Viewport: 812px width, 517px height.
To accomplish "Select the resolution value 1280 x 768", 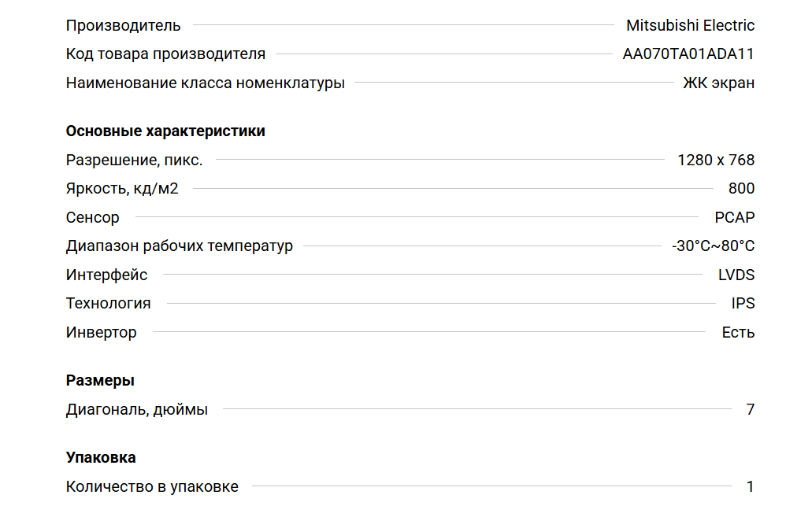I will (x=716, y=160).
